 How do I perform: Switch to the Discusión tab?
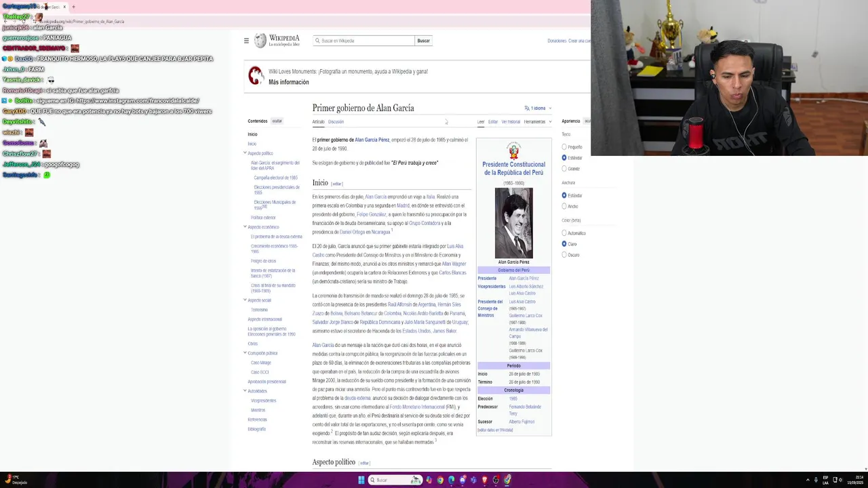click(336, 122)
